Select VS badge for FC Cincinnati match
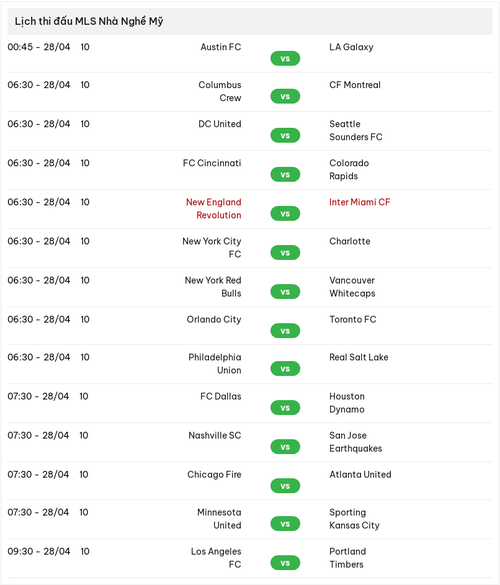The width and height of the screenshot is (500, 585). [285, 175]
